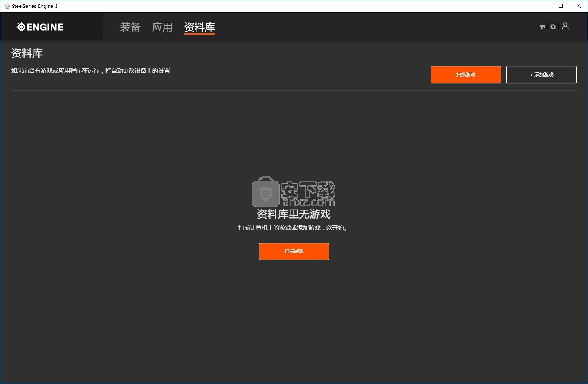Open the announcements megaphone icon
588x384 pixels.
click(543, 27)
